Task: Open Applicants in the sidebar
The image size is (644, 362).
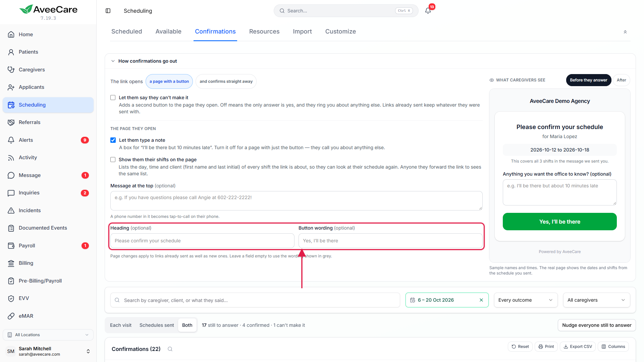Action: point(48,87)
